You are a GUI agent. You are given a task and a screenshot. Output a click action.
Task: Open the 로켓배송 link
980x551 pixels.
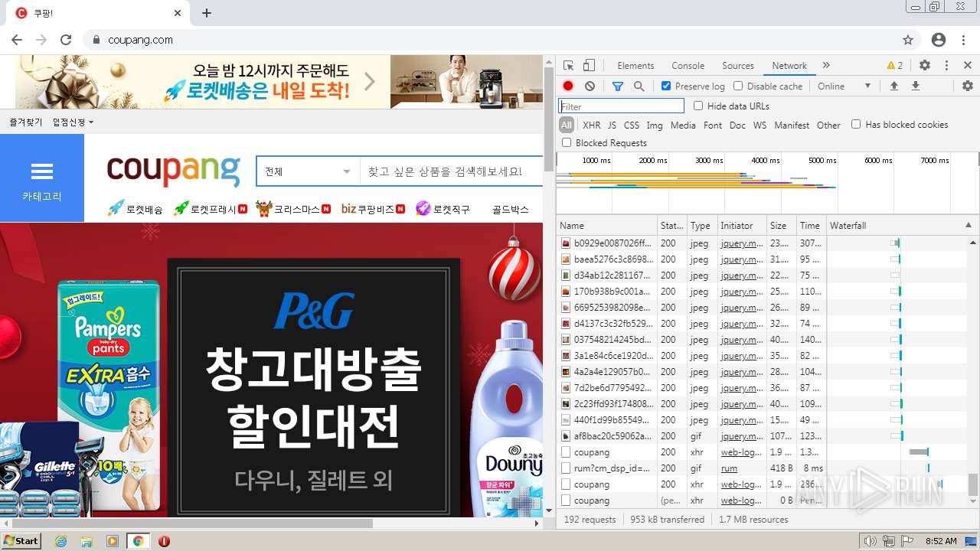tap(136, 208)
